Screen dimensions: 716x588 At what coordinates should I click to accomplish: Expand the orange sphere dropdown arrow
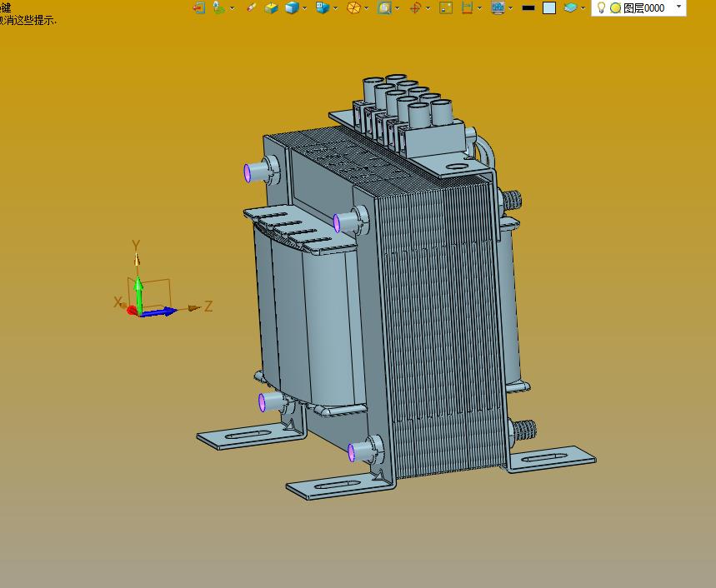tap(366, 8)
